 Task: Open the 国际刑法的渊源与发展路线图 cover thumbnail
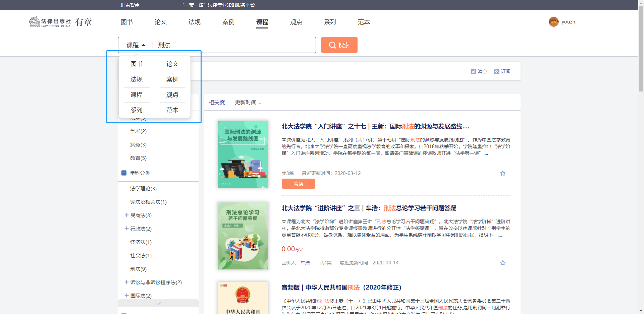(243, 154)
